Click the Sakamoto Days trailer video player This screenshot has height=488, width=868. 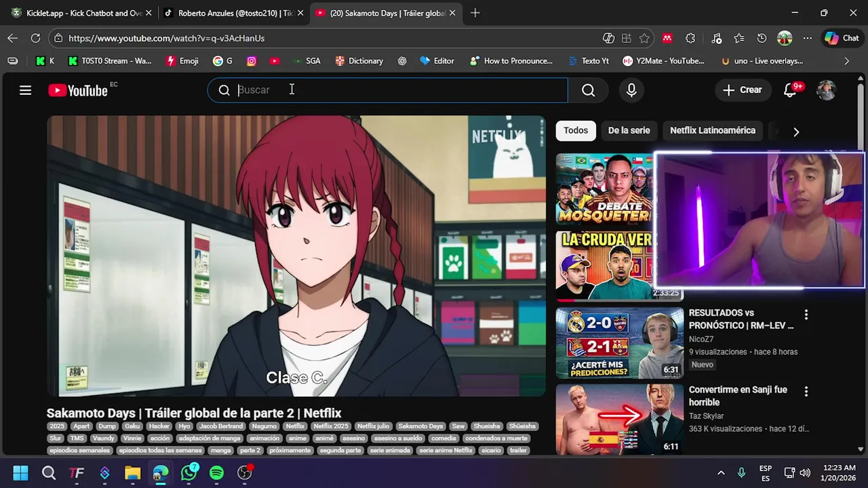(296, 256)
